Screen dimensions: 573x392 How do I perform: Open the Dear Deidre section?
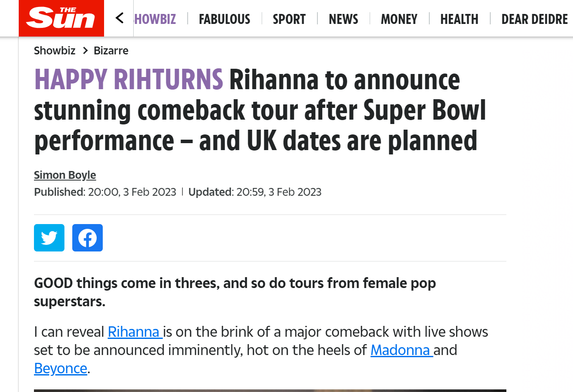click(534, 19)
